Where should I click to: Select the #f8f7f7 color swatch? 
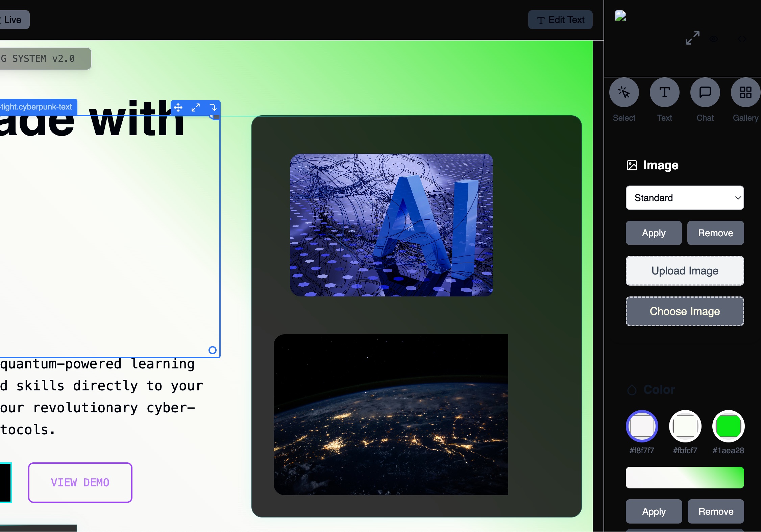pos(642,426)
